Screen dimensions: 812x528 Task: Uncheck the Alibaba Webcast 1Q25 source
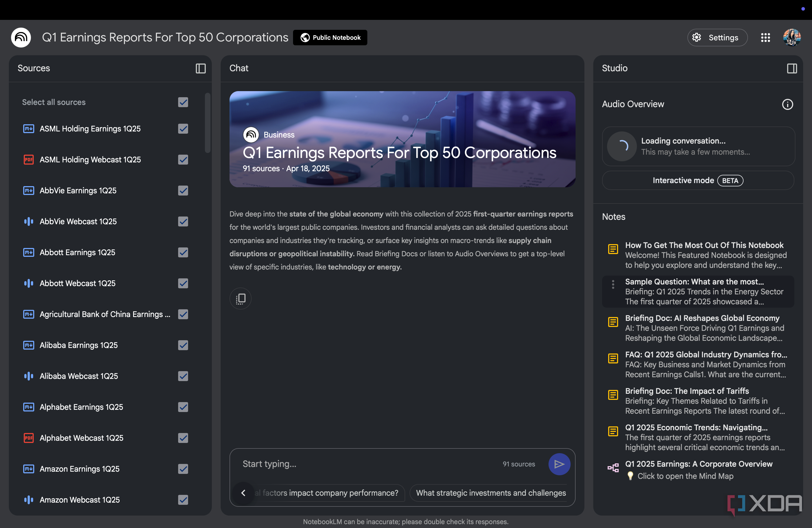(183, 376)
